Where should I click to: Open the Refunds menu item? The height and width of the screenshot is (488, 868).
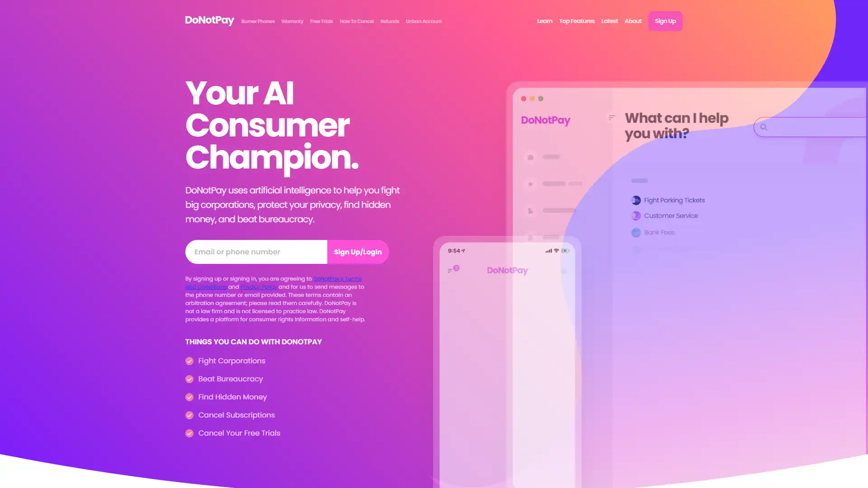[389, 21]
